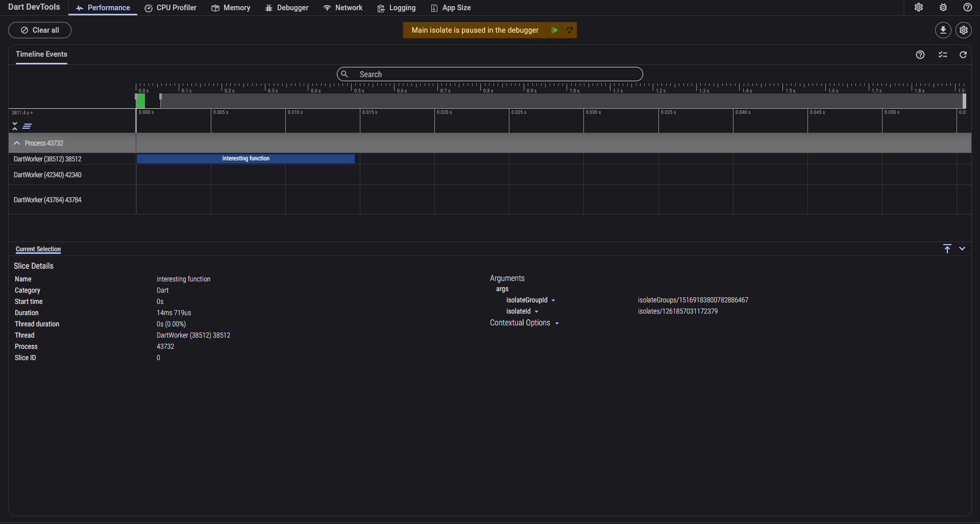Open timeline track filter options icon
Image resolution: width=980 pixels, height=524 pixels.
point(943,55)
